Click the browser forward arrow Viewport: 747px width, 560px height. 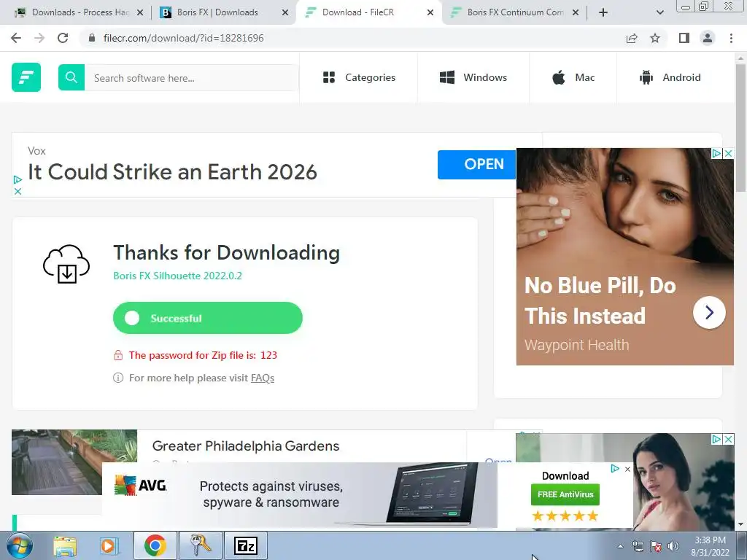coord(39,38)
